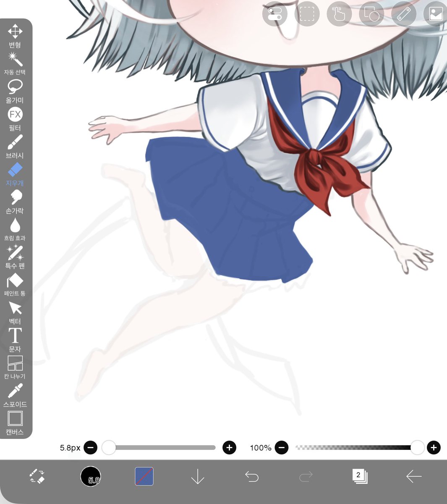The image size is (447, 504).
Task: Select the Transform (변형) tool
Action: point(15,36)
